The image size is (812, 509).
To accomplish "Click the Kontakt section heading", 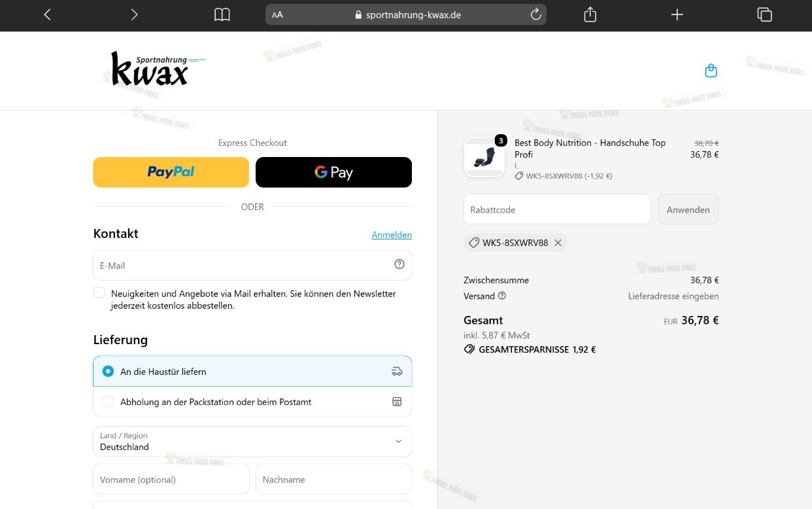I will [x=116, y=234].
